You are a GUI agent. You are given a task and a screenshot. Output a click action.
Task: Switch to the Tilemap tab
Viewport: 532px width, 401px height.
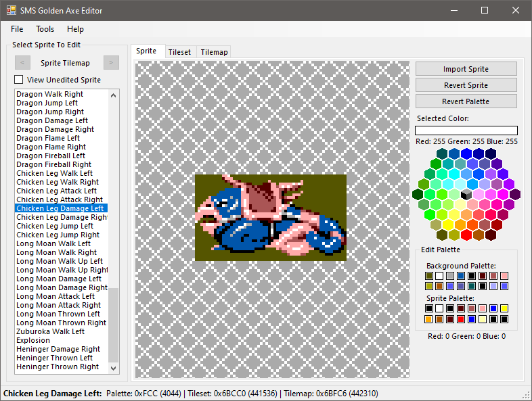pos(214,52)
